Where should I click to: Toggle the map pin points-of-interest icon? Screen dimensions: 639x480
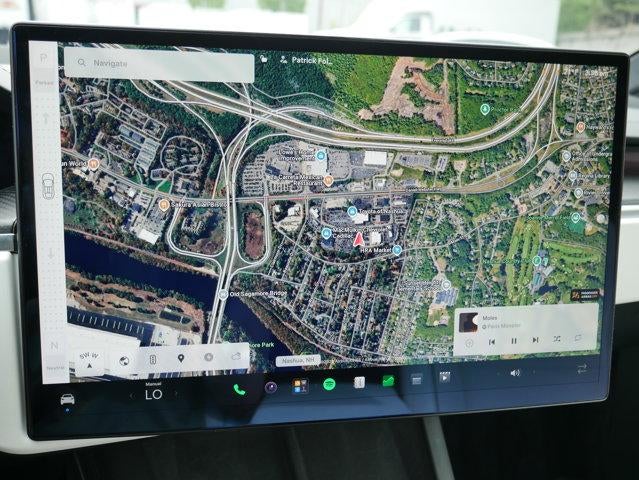(x=181, y=358)
